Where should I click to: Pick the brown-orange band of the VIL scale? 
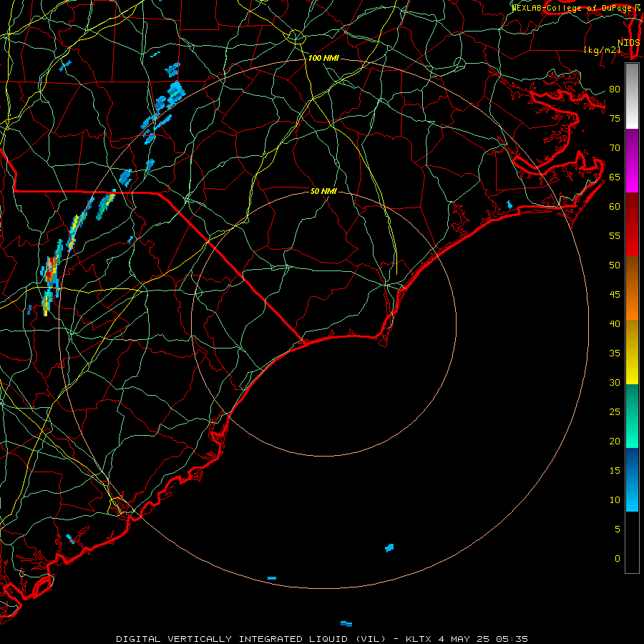(x=632, y=288)
